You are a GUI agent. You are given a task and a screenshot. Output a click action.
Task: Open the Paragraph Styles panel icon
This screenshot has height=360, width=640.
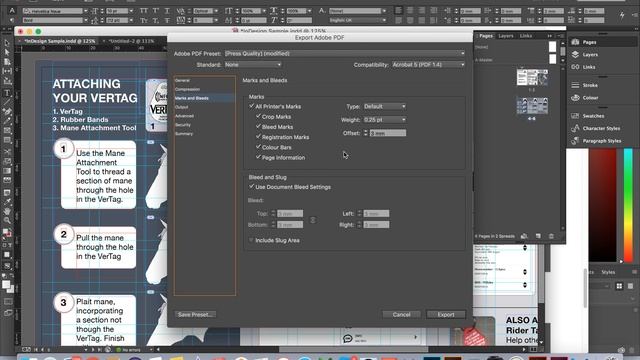pos(576,141)
